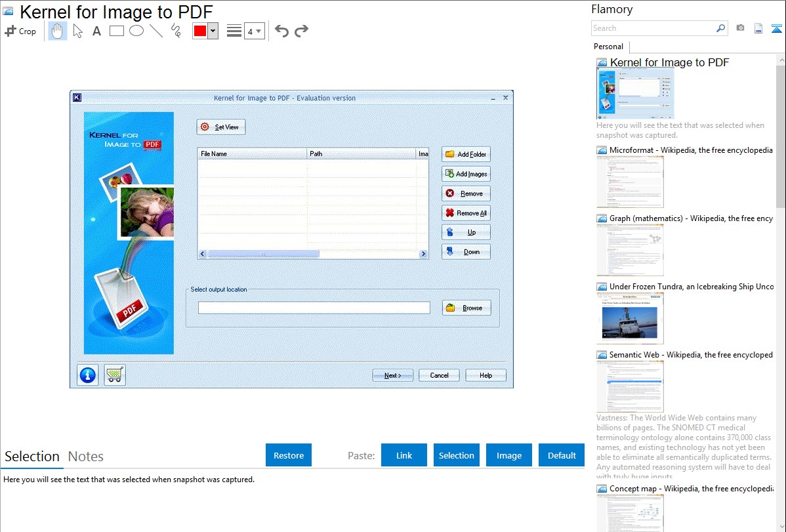Open the Microformat Wikipedia snapshot title
The height and width of the screenshot is (532, 786).
[691, 150]
